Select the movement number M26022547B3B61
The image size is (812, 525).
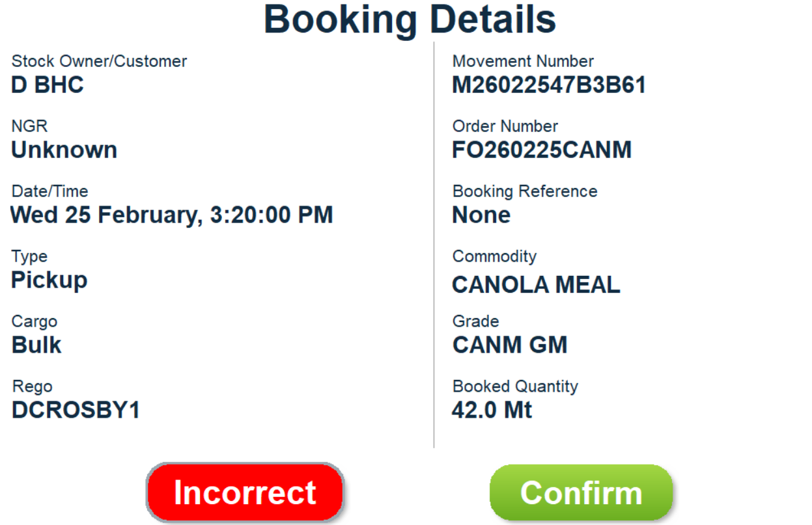549,85
